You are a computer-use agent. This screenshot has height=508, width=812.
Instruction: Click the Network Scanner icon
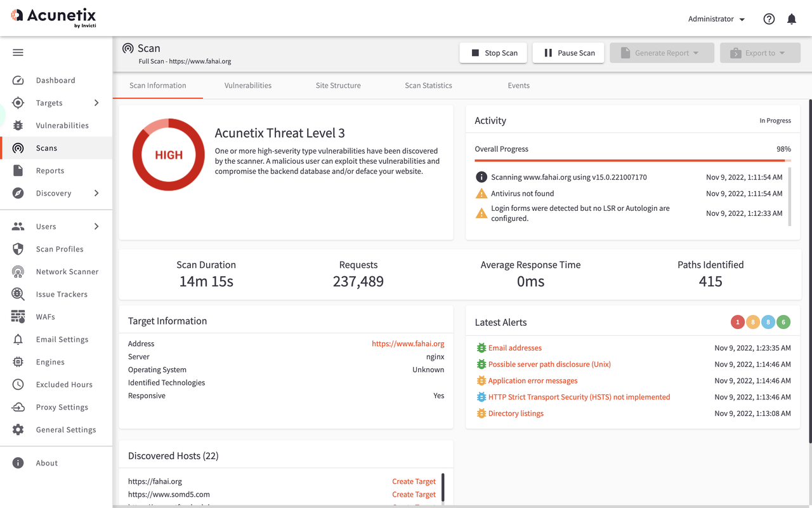point(18,272)
